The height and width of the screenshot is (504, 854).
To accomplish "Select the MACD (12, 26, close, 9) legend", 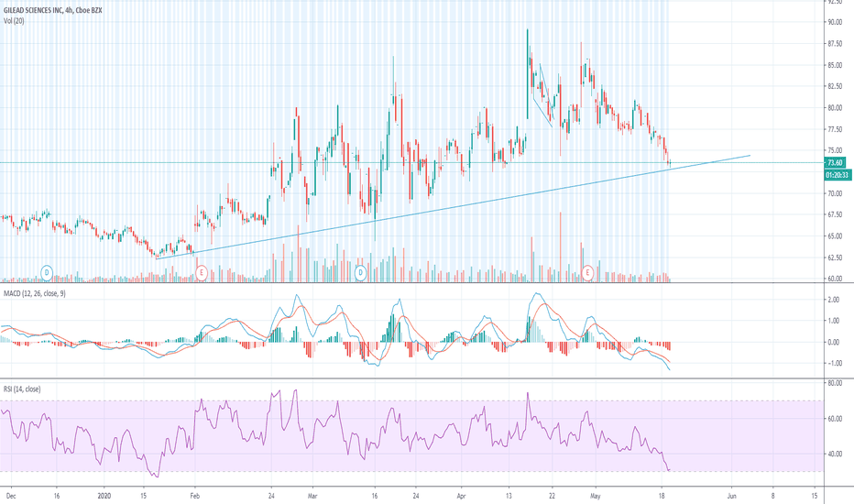I will [34, 293].
